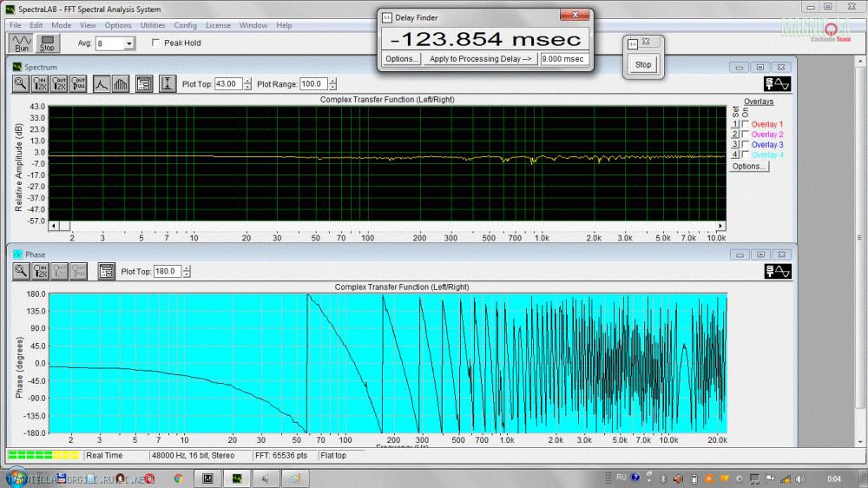Click the Spectrum Plot Top value field
Screen dimensions: 868x488
[x=228, y=84]
